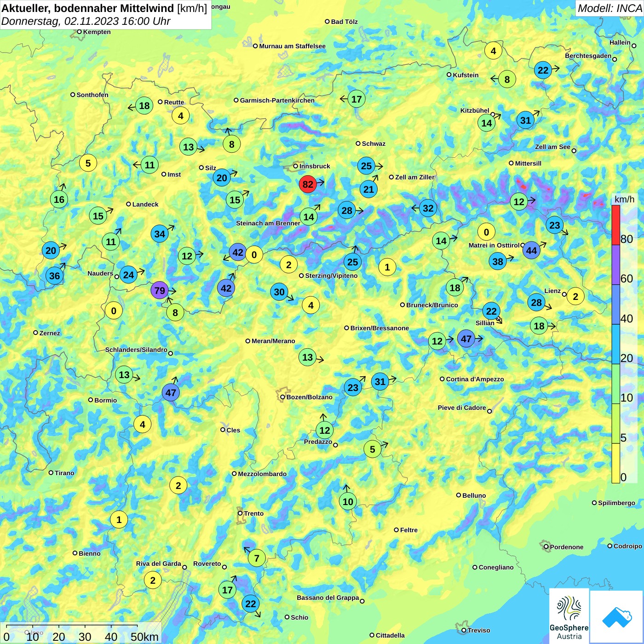Viewport: 644px width, 644px height.
Task: Click the 24 km/h marker beside Nauders
Action: pyautogui.click(x=128, y=276)
